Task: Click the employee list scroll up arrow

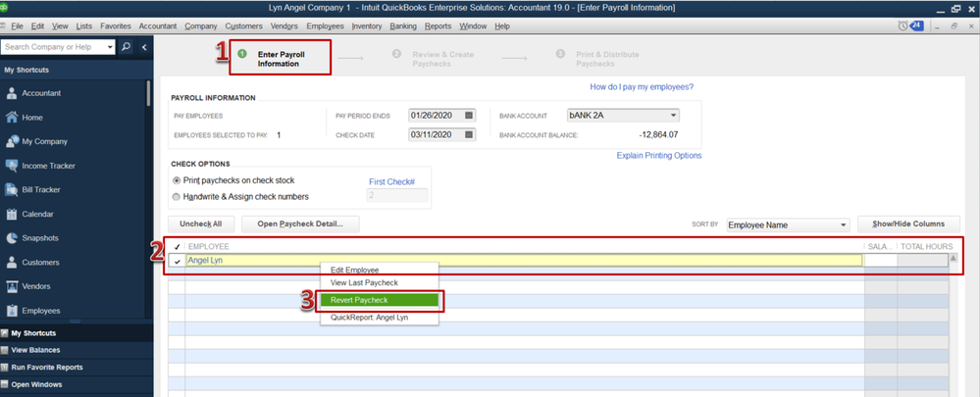Action: click(x=954, y=258)
